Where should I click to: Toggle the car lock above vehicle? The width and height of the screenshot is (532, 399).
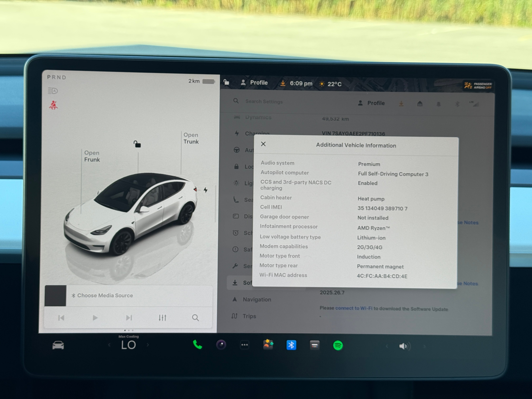tap(137, 144)
